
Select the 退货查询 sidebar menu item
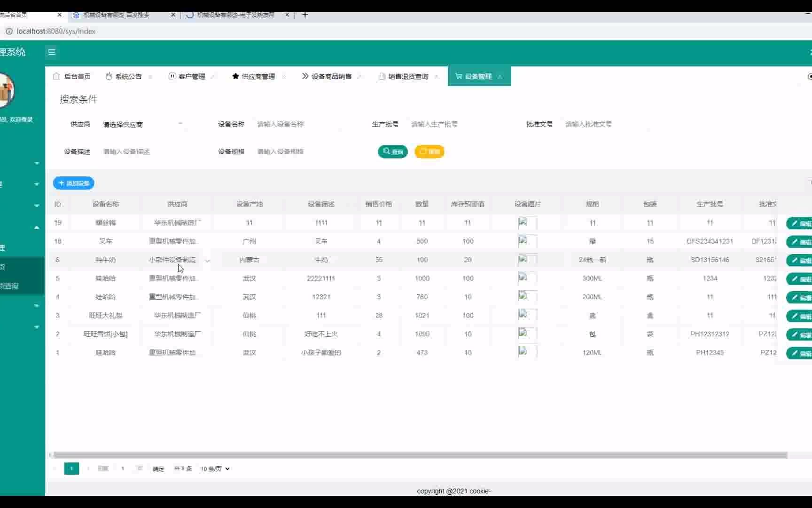tap(22, 286)
